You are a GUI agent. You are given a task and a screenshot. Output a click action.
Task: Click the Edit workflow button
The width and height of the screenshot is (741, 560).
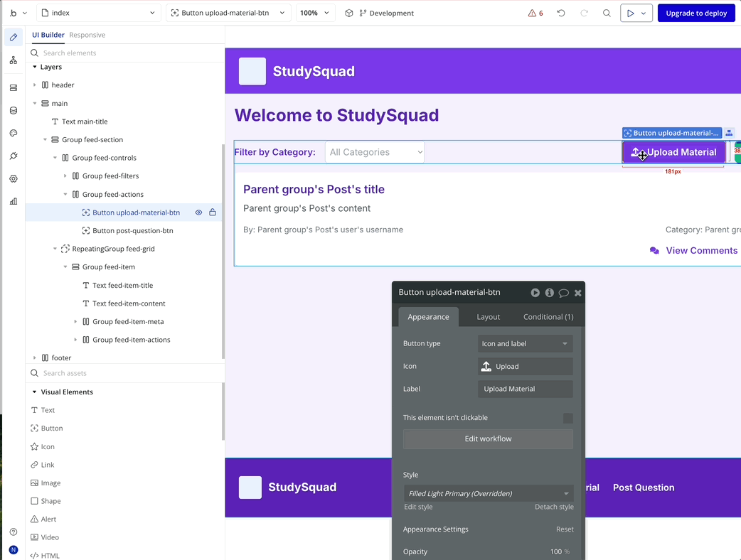488,439
